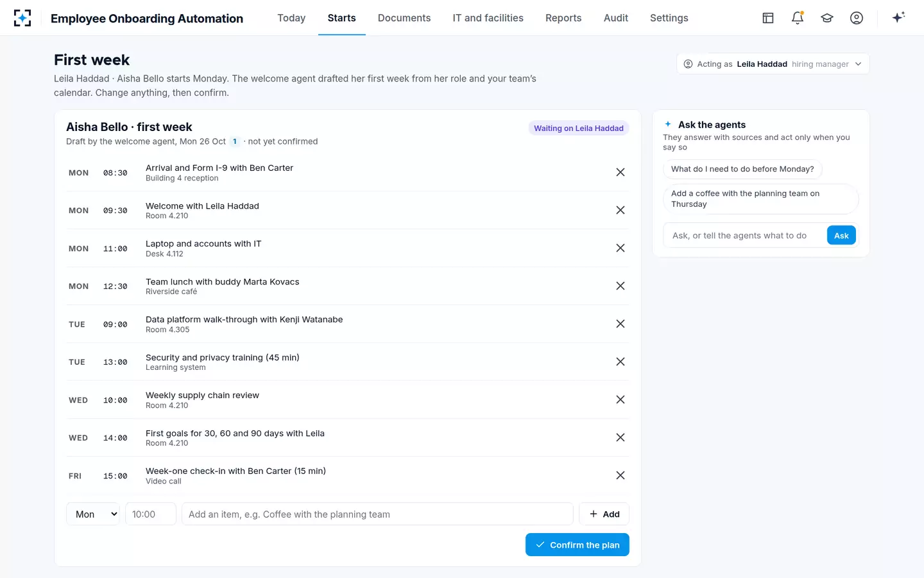Click the 'Aisha Bello · first week' title
Viewport: 924px width, 578px height.
pos(129,127)
